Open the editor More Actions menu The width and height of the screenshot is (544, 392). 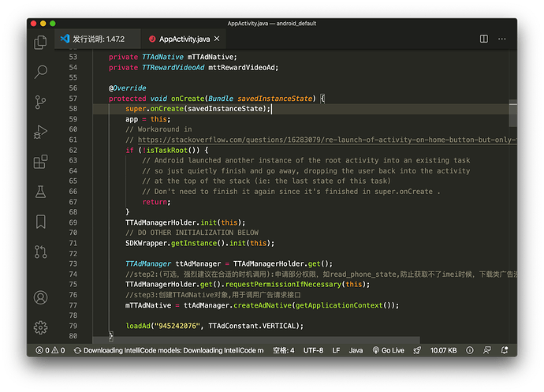pyautogui.click(x=501, y=39)
